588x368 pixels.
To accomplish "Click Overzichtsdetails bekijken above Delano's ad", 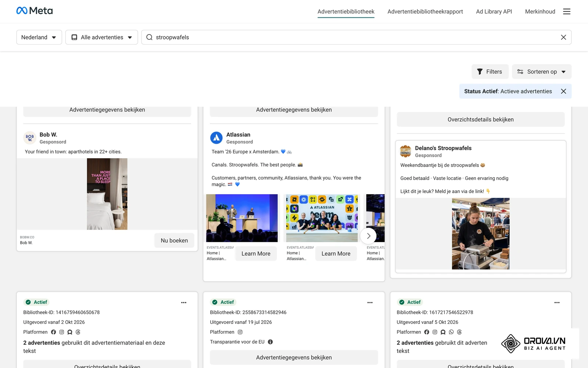I will click(x=480, y=120).
